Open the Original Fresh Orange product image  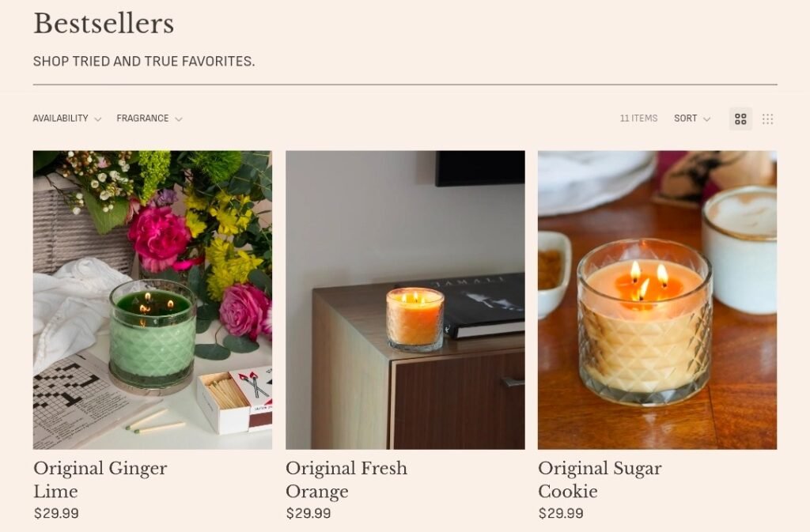click(405, 300)
